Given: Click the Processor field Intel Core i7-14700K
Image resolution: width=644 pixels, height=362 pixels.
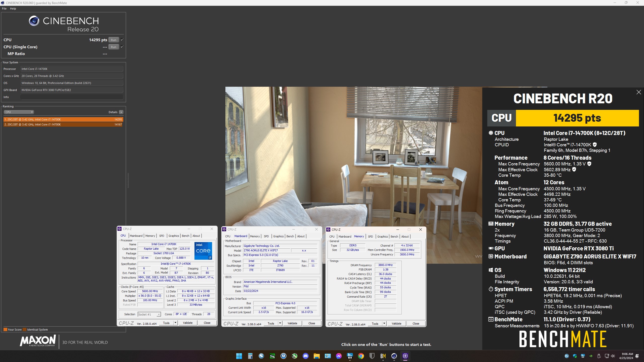Looking at the screenshot, I should click(72, 69).
